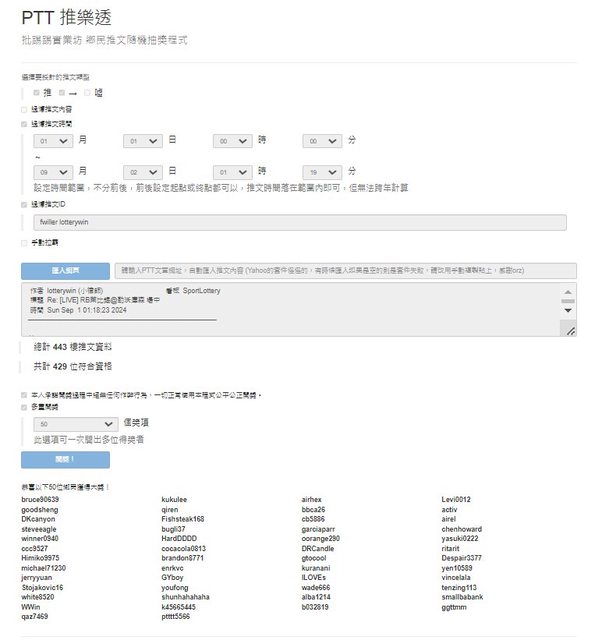The width and height of the screenshot is (602, 640).
Task: Toggle the 多重開獎 checkbox
Action: point(24,408)
